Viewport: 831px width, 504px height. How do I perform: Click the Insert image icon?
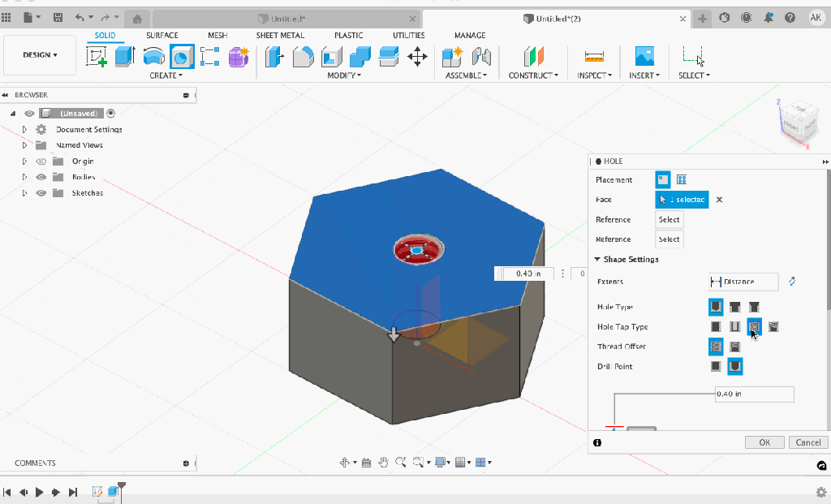click(x=644, y=57)
